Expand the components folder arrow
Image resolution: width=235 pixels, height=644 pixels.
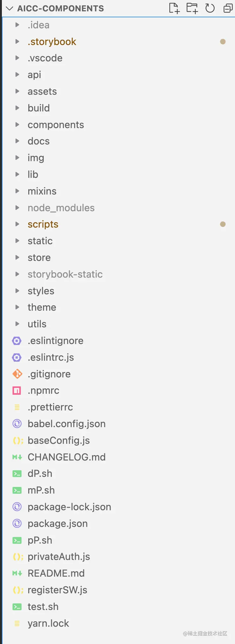tap(17, 125)
